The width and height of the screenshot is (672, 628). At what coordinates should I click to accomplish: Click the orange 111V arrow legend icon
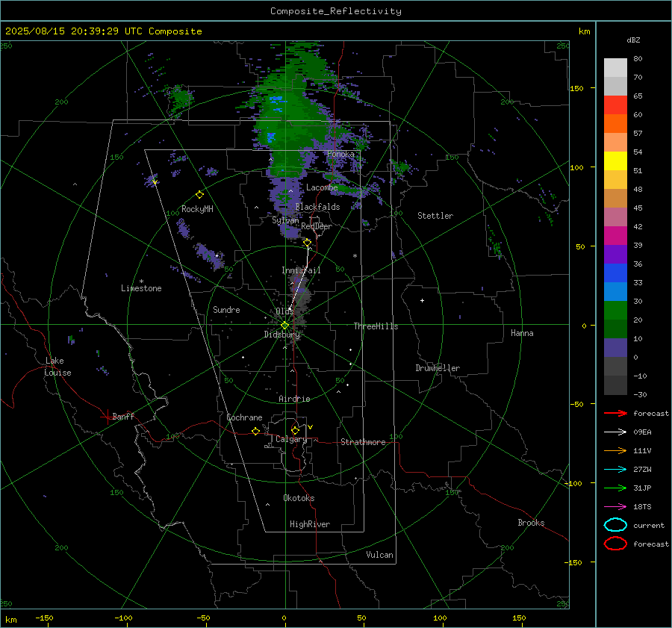coord(615,450)
